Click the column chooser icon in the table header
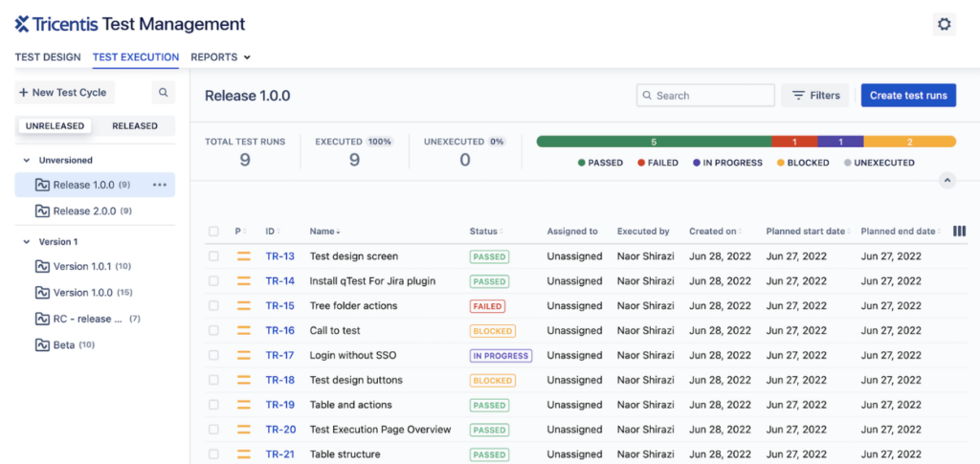980x464 pixels. 959,232
